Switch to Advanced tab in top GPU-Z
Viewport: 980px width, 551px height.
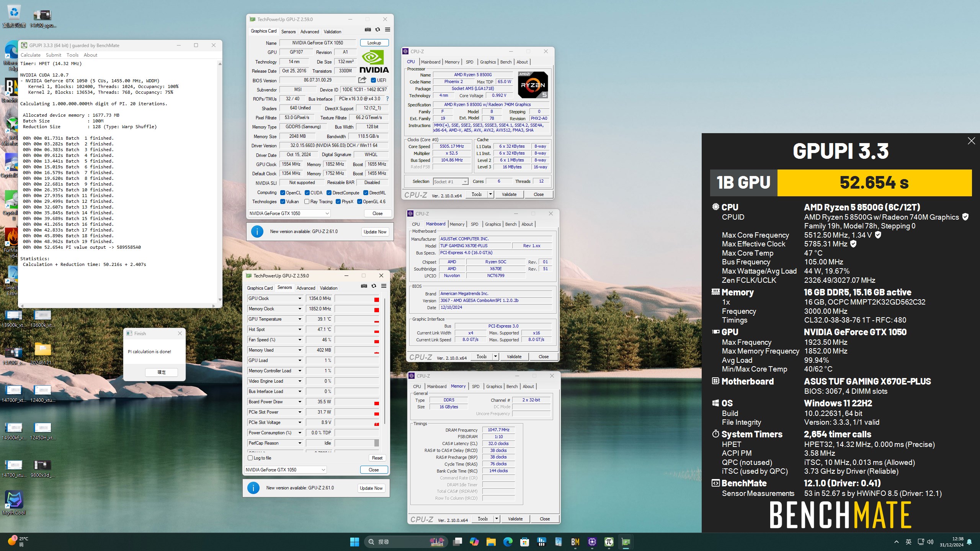[309, 32]
